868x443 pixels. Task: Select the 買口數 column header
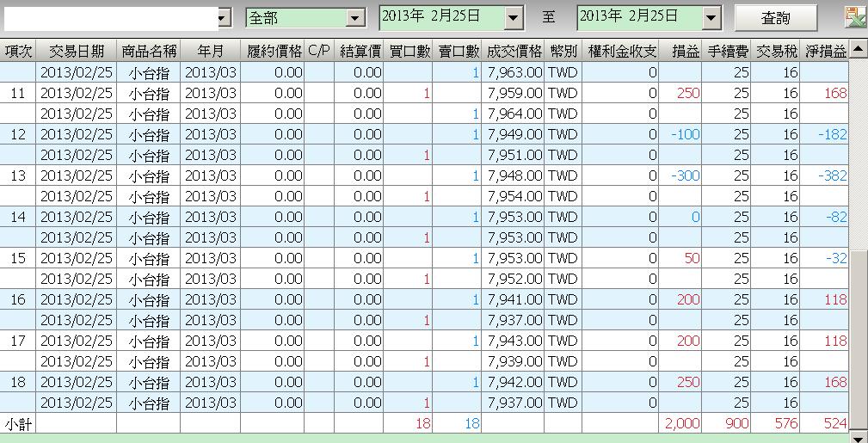[x=408, y=52]
